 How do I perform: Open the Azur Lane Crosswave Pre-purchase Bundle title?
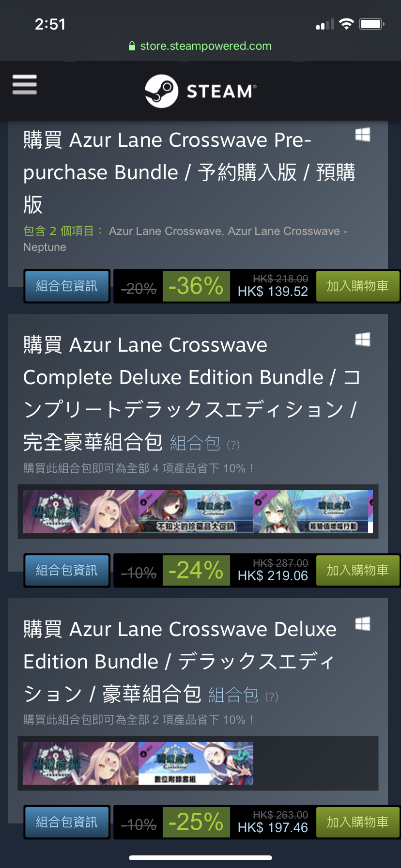(x=189, y=172)
